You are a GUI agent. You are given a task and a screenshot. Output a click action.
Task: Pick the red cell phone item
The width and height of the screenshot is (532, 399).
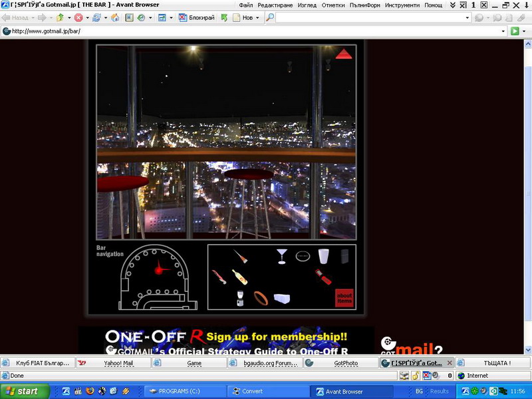322,275
